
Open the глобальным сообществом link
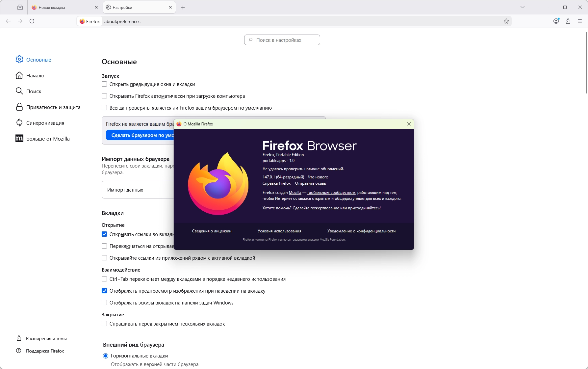click(x=331, y=193)
